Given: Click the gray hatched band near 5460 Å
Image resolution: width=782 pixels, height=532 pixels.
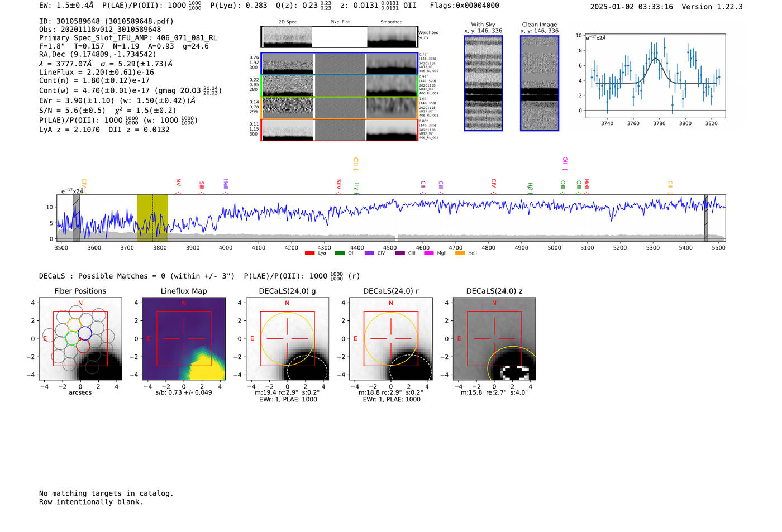Looking at the screenshot, I should point(706,218).
